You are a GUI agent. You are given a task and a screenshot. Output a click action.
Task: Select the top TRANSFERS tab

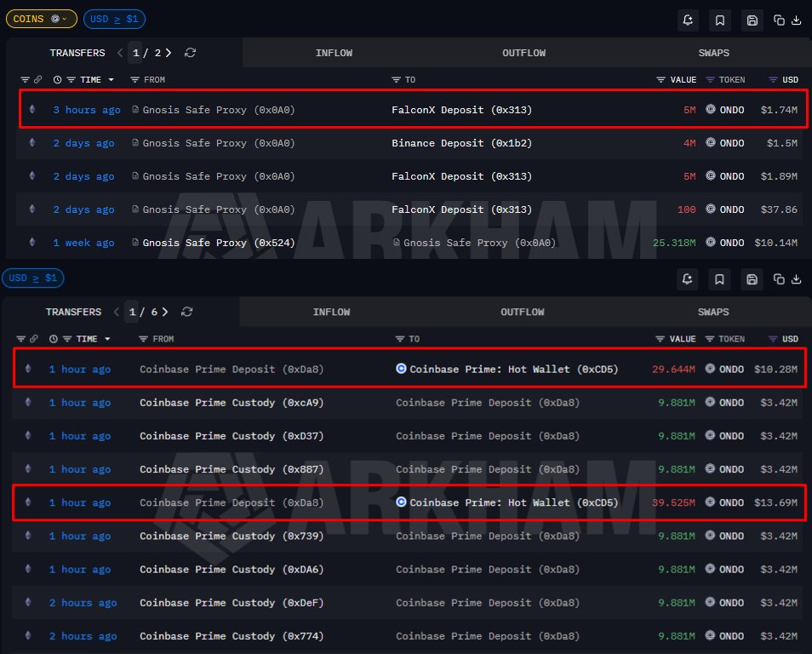[x=77, y=53]
